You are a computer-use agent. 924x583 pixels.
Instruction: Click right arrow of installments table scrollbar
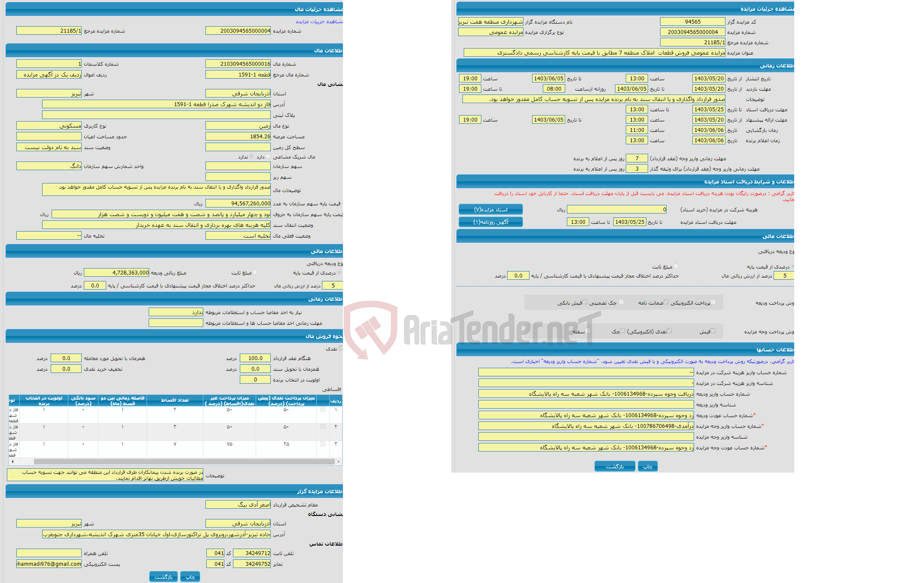339,462
